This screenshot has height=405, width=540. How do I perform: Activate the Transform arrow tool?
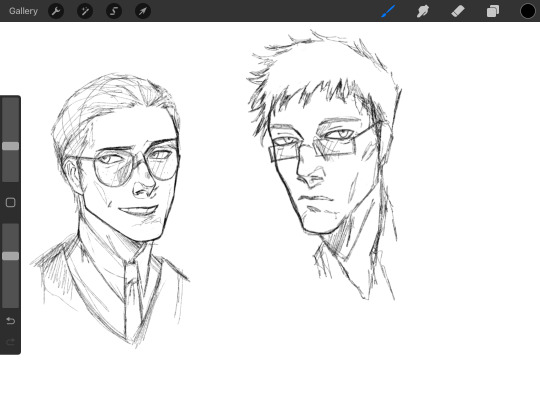pos(143,11)
